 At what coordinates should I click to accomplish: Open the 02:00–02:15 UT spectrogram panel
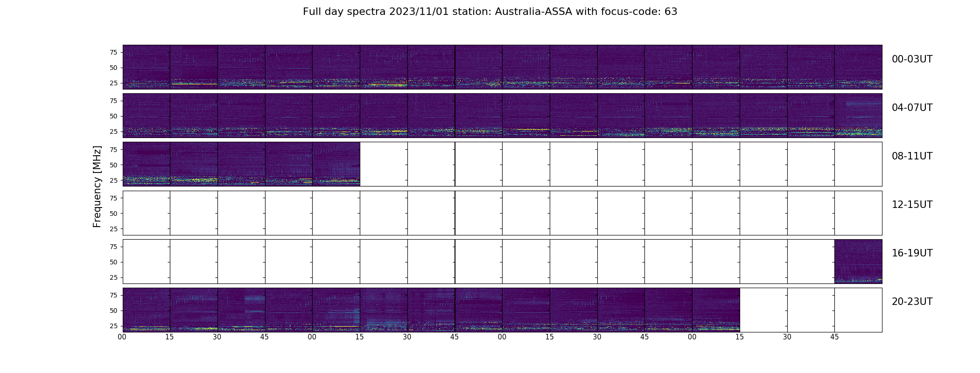(526, 67)
